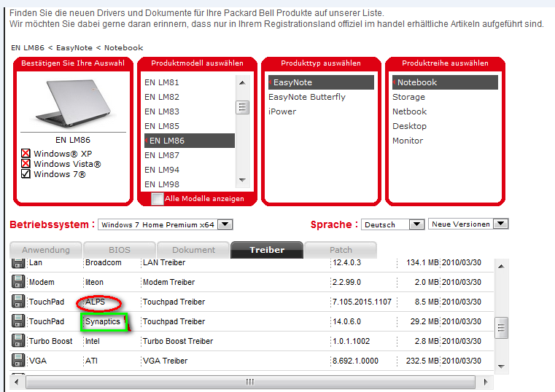Select model EN LM94
This screenshot has width=555, height=392.
[x=162, y=170]
